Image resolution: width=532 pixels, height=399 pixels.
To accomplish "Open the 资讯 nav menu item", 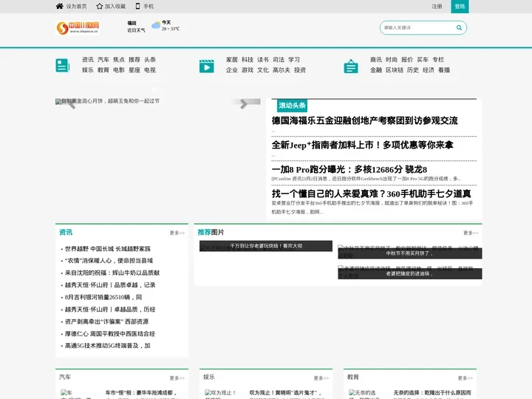I will tap(87, 60).
